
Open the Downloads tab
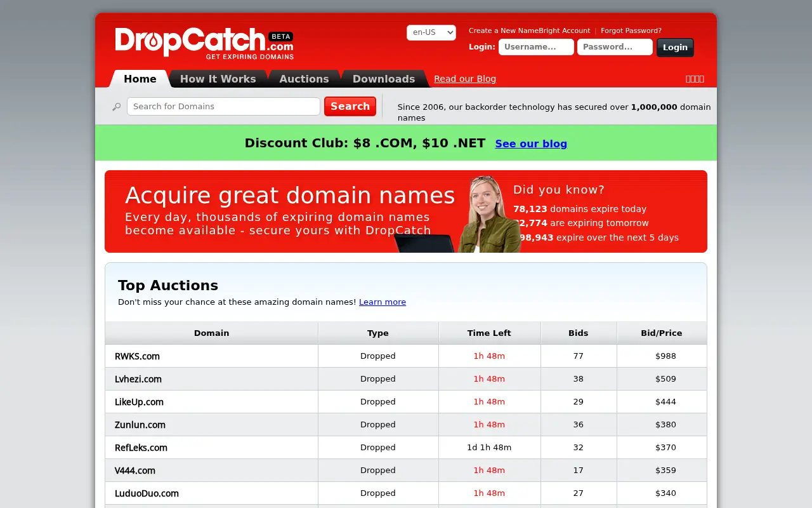[x=383, y=79]
